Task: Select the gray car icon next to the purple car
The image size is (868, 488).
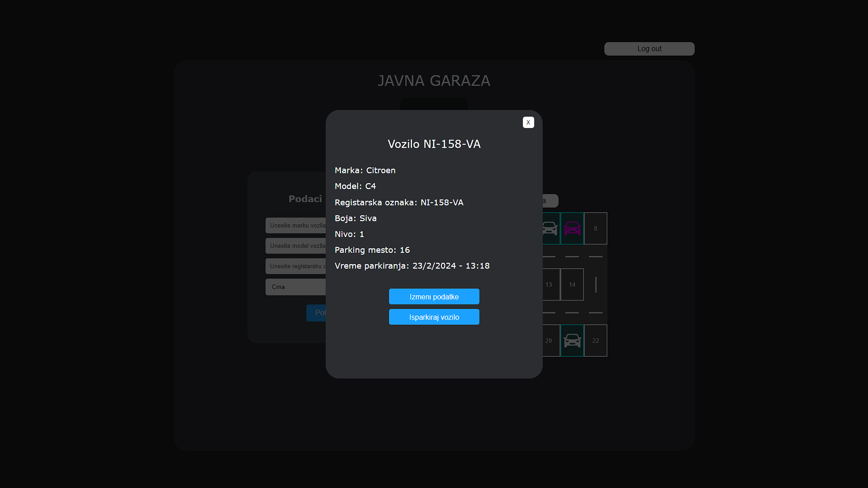Action: (x=551, y=228)
